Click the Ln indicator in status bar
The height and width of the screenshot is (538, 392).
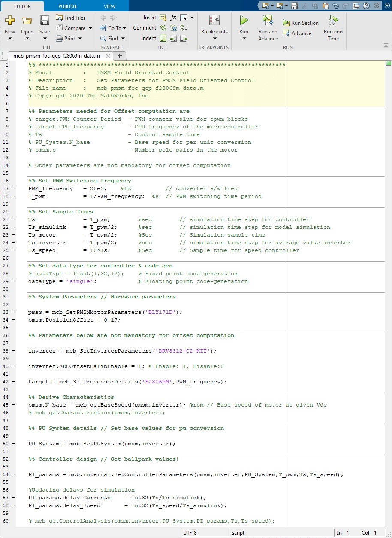pos(343,533)
